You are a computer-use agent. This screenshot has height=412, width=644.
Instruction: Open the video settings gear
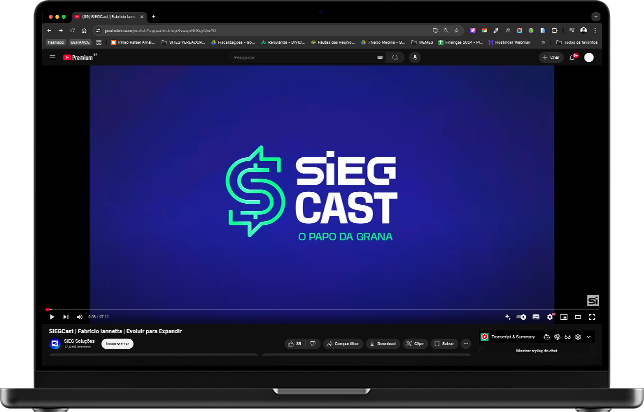550,317
